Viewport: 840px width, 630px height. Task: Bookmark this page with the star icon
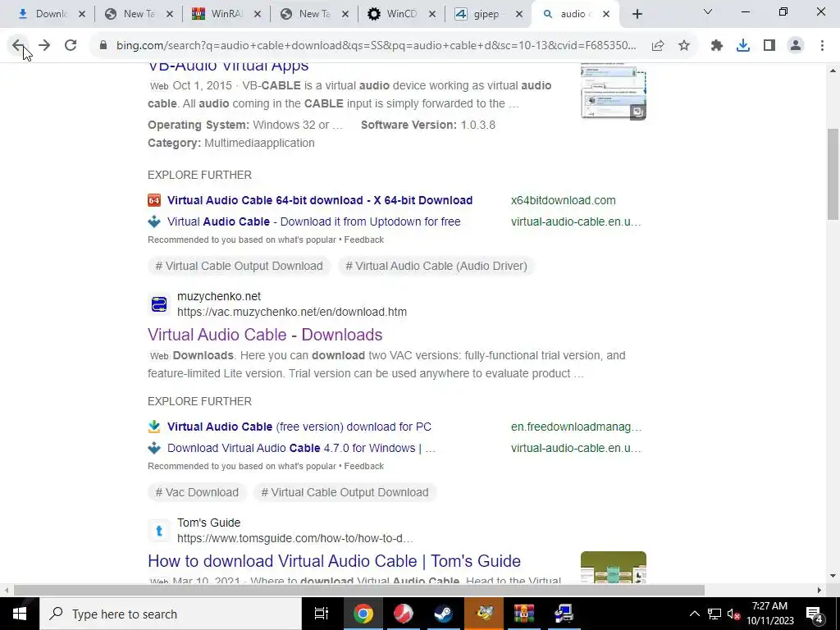pyautogui.click(x=684, y=46)
